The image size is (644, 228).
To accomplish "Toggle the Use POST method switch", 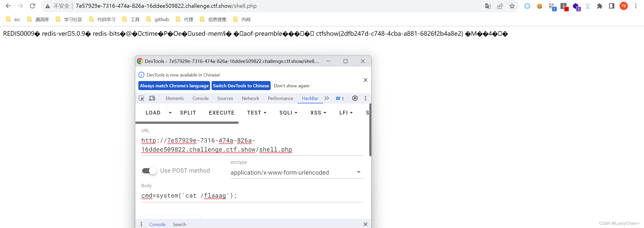I will coord(149,171).
